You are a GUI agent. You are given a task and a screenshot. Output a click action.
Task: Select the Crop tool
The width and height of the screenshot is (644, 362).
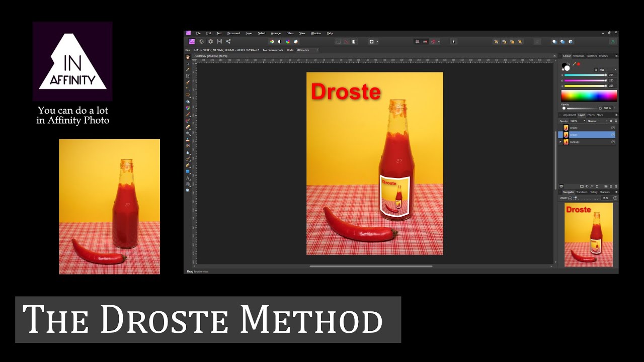coord(188,76)
